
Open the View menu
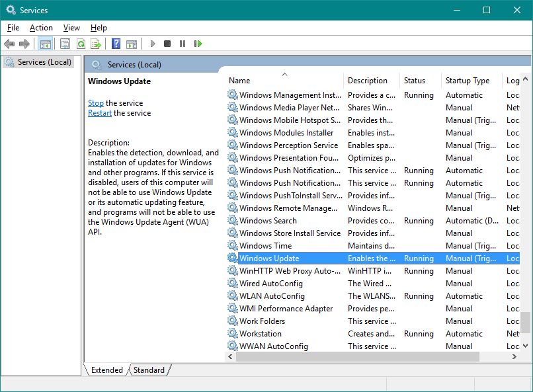tap(71, 28)
